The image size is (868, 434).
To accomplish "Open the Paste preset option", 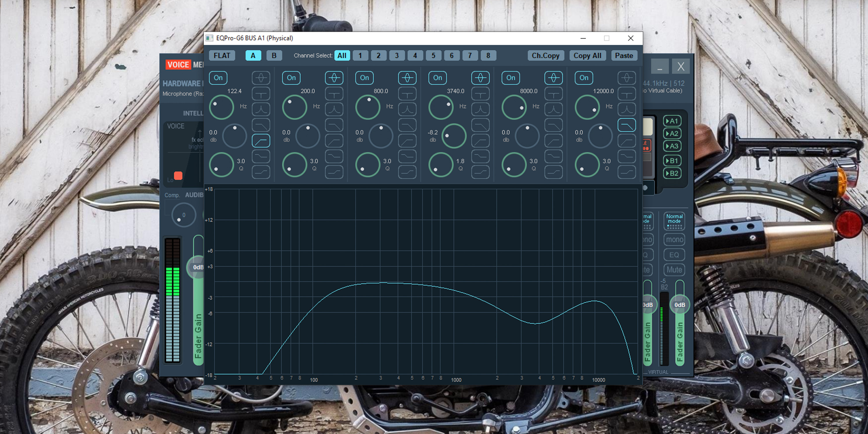I will point(624,55).
